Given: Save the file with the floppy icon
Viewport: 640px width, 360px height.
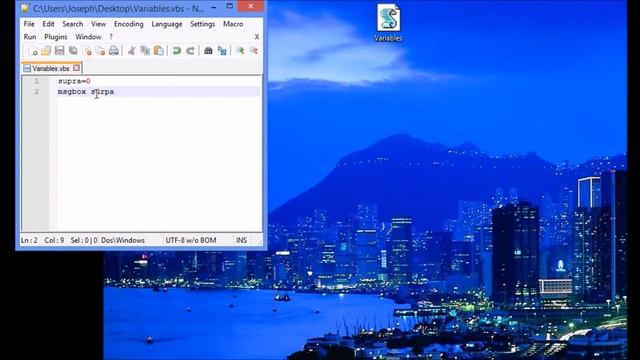Looking at the screenshot, I should click(x=60, y=51).
